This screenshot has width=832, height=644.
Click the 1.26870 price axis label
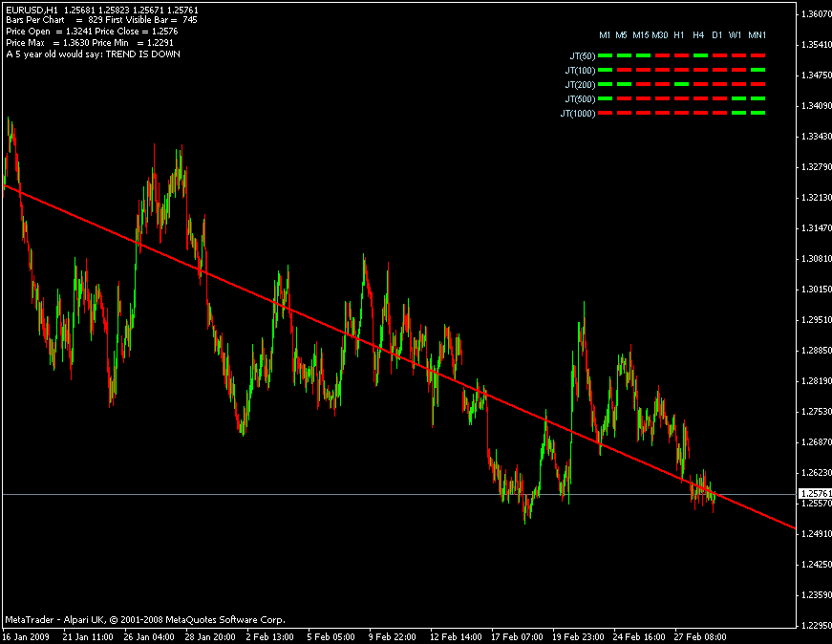coord(817,442)
